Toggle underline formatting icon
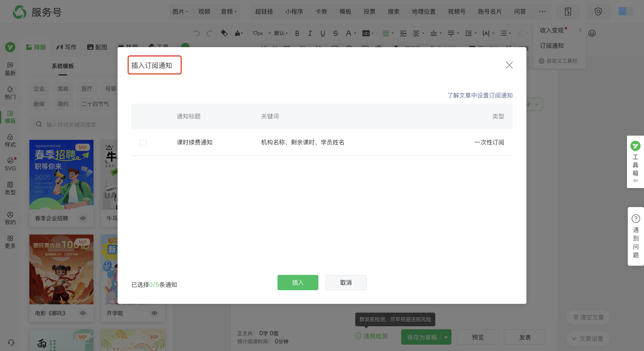Screen dimensions: 644x351 (322, 33)
